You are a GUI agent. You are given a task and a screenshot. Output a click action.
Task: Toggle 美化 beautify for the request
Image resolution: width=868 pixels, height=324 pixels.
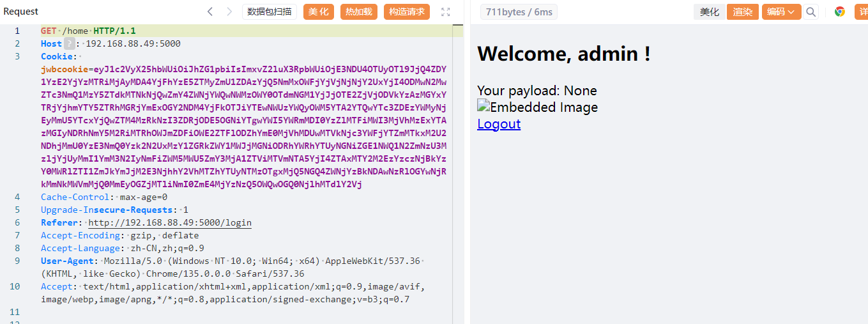[x=319, y=12]
